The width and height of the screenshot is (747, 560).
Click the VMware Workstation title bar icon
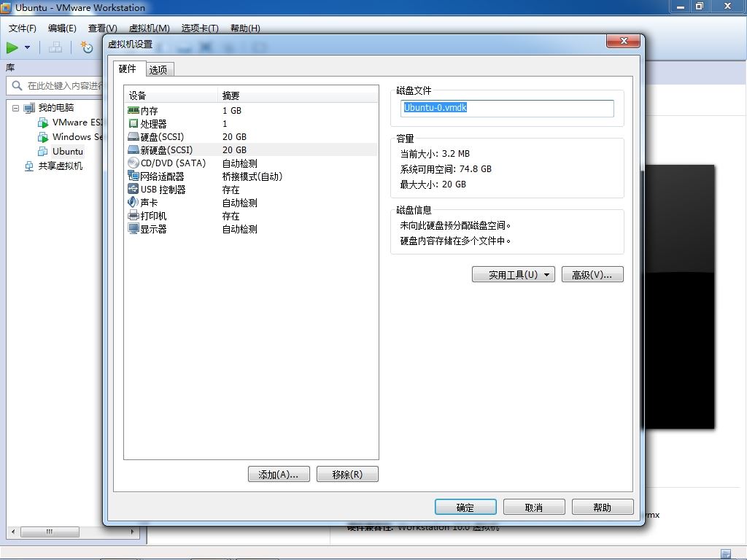tap(6, 7)
